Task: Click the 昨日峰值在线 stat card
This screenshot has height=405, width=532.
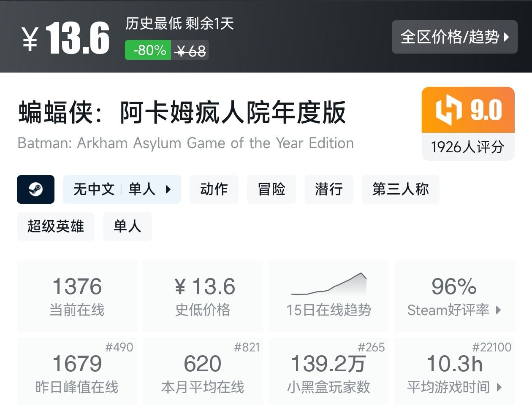Action: 76,371
